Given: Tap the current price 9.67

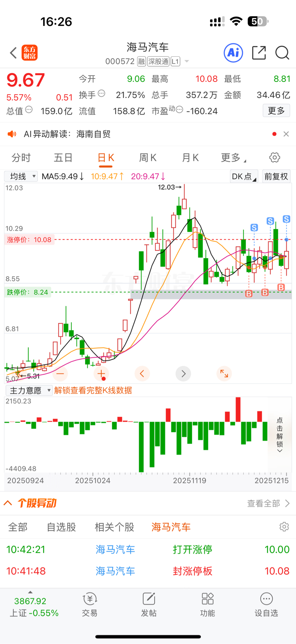Looking at the screenshot, I should pos(25,80).
